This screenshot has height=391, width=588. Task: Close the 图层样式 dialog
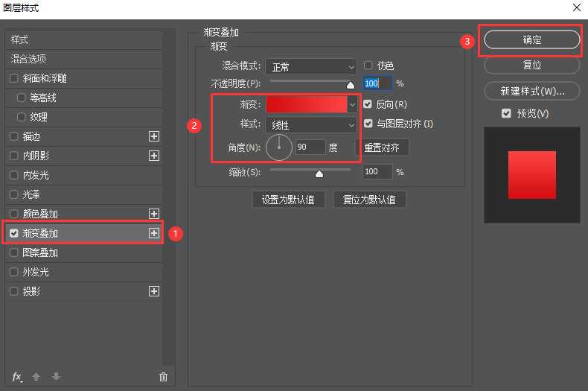pos(577,7)
